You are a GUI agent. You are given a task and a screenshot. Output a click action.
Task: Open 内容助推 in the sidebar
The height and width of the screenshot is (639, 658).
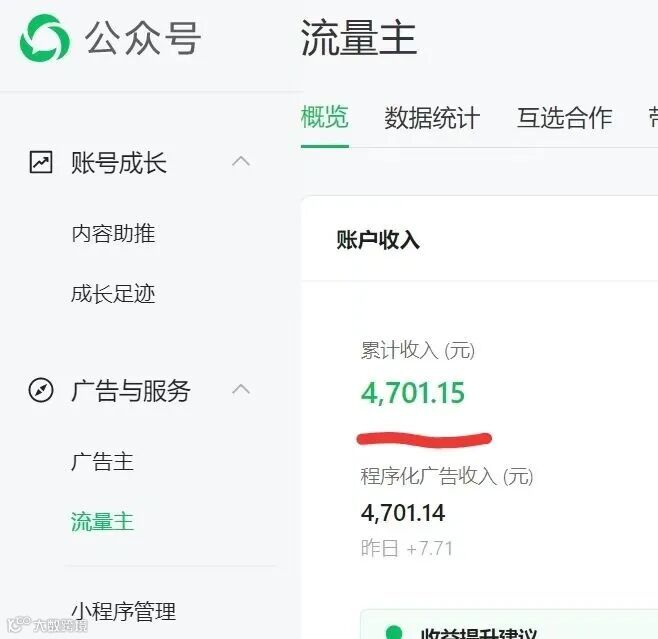coord(113,234)
